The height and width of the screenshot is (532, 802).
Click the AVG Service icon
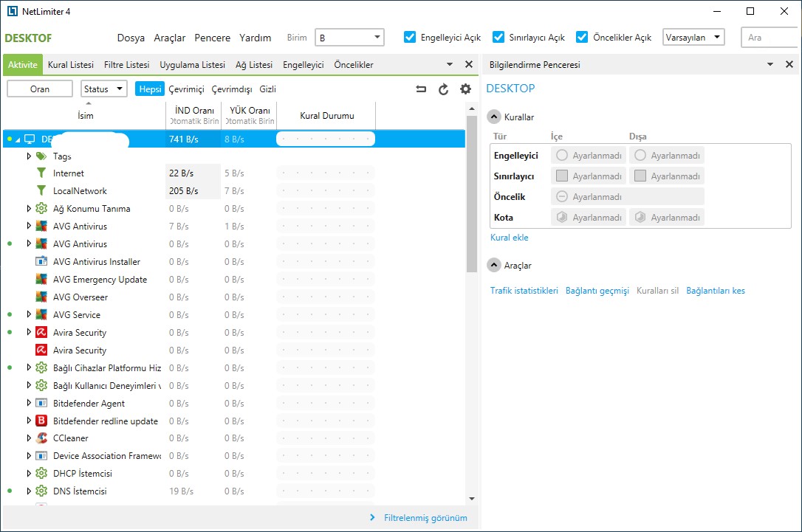click(x=41, y=314)
